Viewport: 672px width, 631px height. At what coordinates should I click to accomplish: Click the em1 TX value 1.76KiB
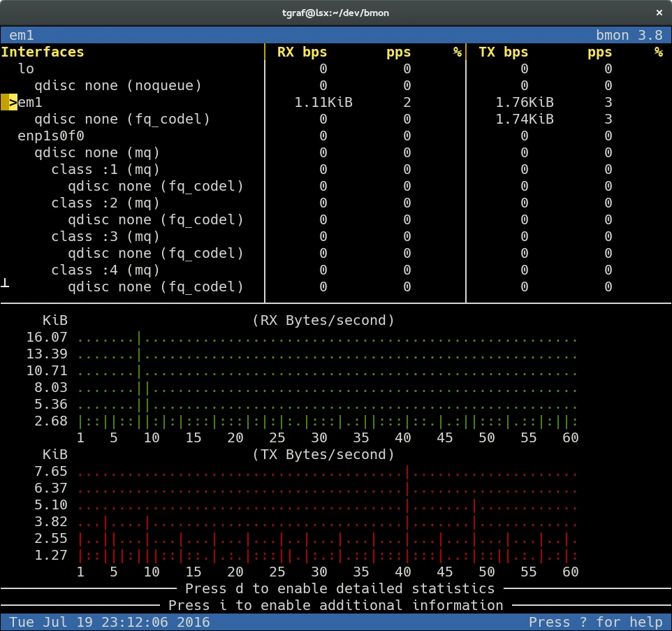tap(525, 103)
